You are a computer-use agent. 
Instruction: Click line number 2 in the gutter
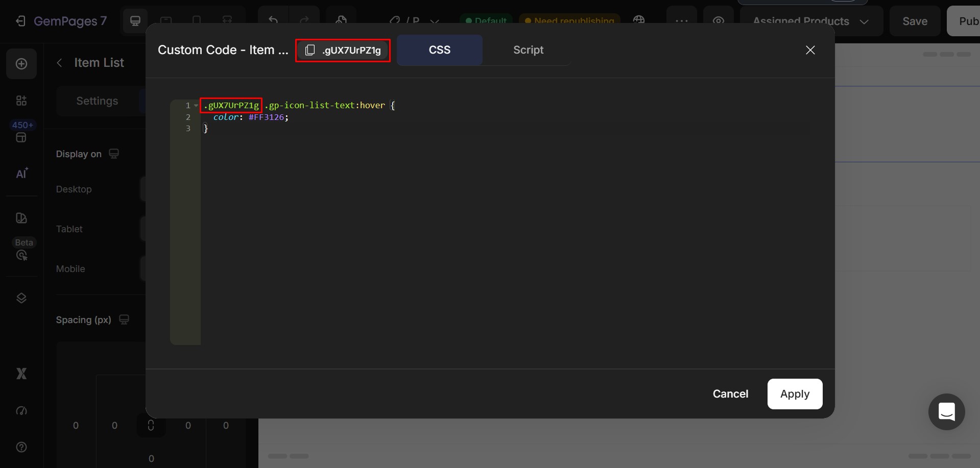pos(188,117)
